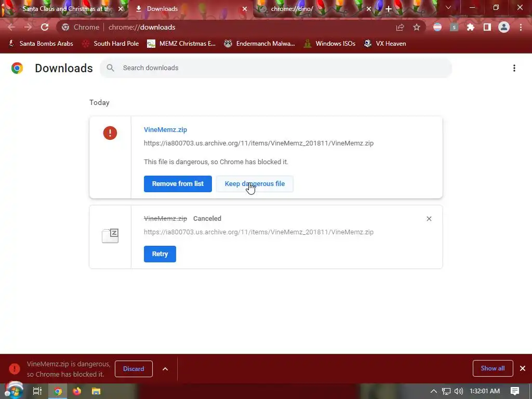Open Chrome's three-dot menu
Image resolution: width=532 pixels, height=399 pixels.
(521, 27)
